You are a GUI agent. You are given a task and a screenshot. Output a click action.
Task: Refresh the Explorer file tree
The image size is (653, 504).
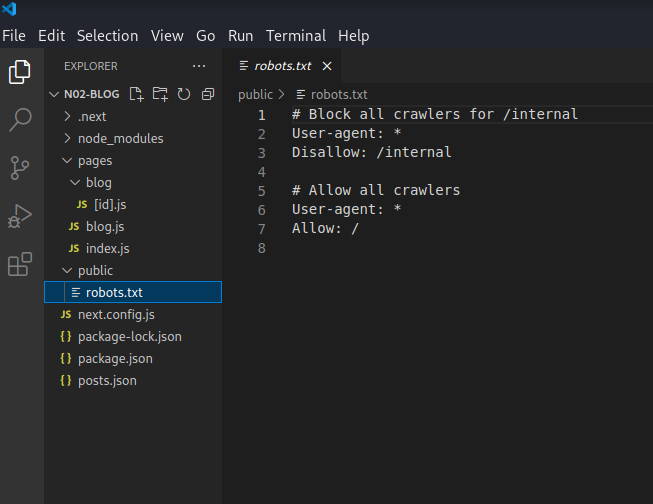tap(184, 94)
